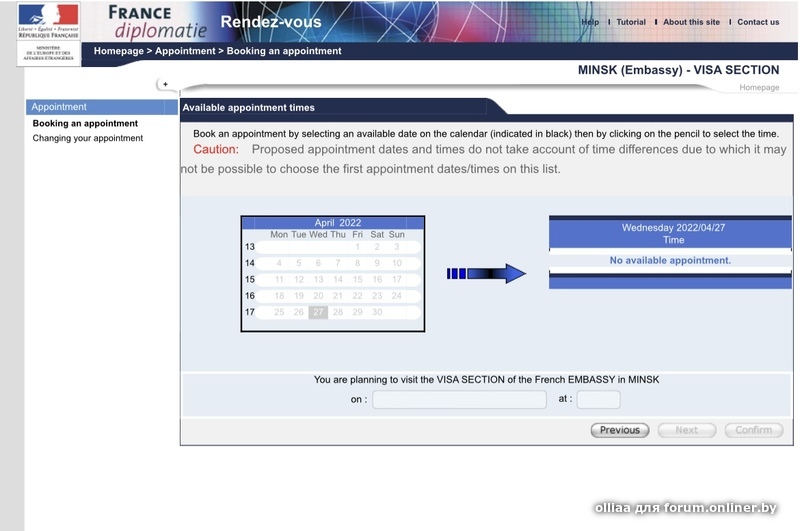Click week number 17 in calendar
The height and width of the screenshot is (531, 800).
(249, 312)
